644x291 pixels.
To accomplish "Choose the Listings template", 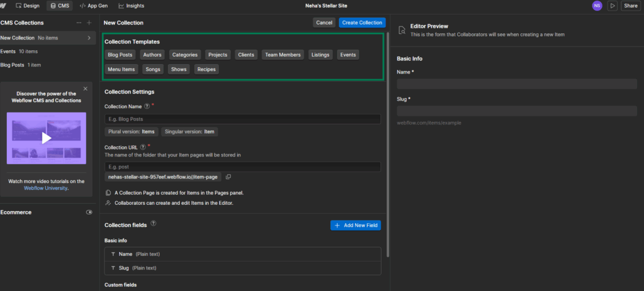I will [320, 55].
